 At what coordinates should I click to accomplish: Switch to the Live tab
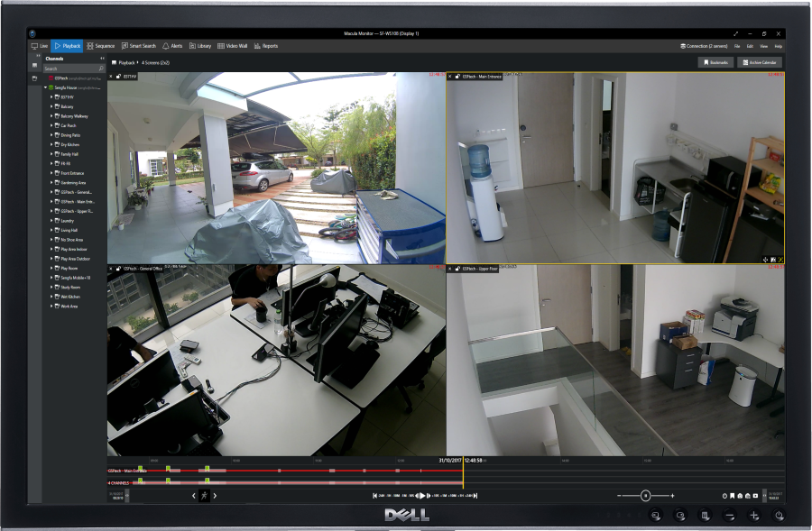(40, 46)
